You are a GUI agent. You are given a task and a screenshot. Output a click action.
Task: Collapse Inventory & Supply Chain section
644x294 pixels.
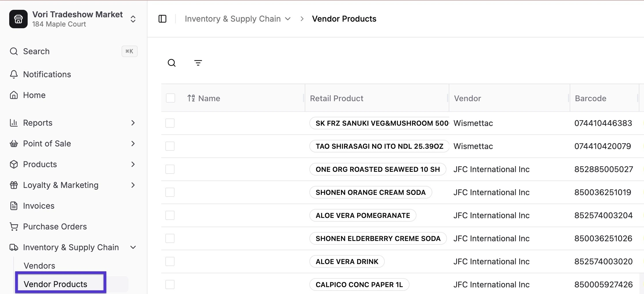[133, 247]
